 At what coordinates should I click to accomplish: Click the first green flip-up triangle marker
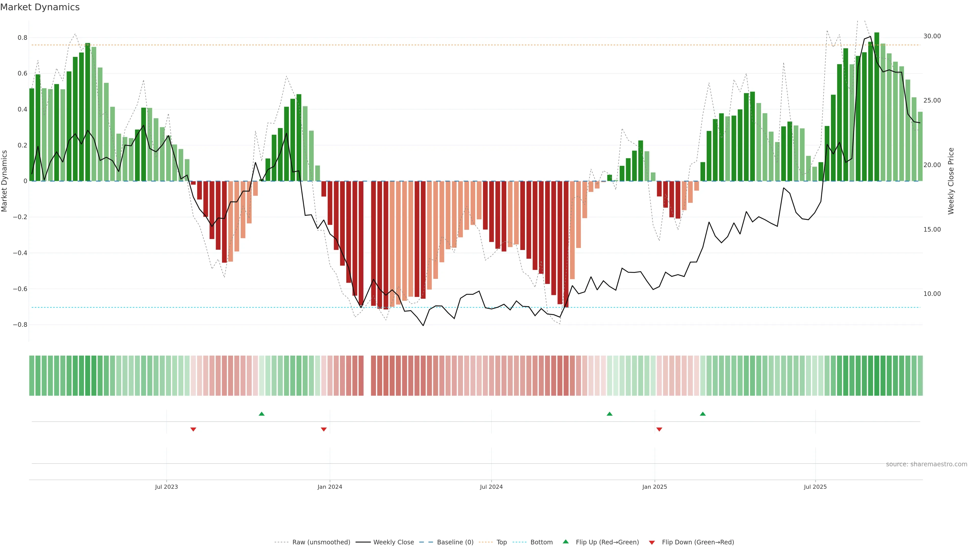click(261, 414)
